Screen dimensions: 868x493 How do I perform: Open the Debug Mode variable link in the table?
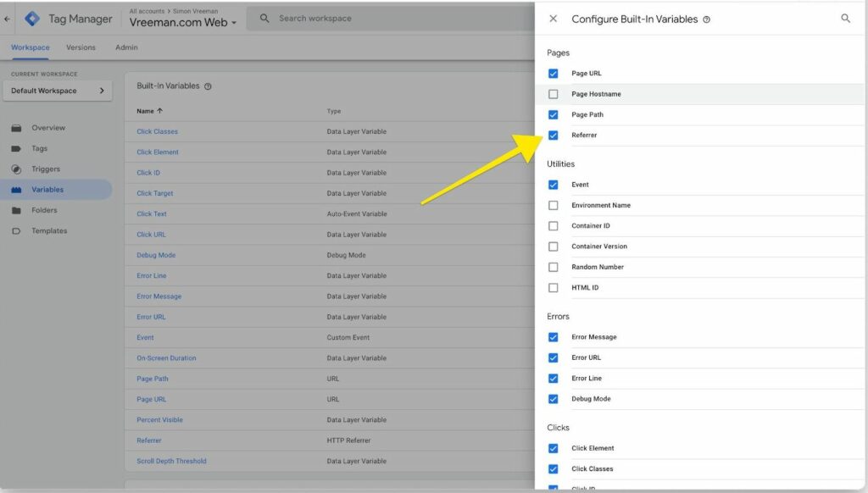156,255
